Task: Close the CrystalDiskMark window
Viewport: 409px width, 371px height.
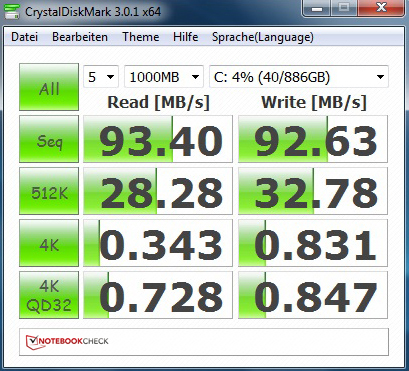Action: coord(381,7)
